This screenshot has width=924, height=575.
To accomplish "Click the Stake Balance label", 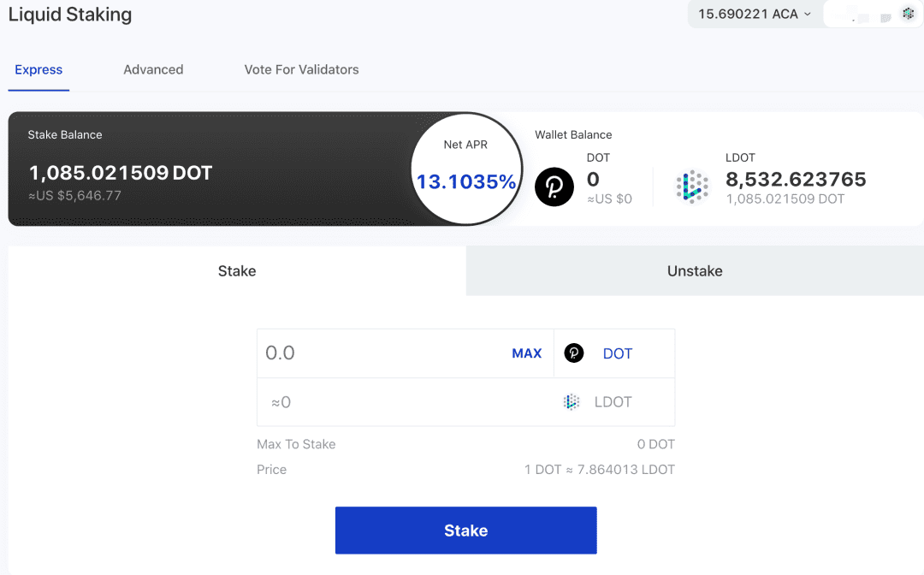I will click(x=65, y=135).
